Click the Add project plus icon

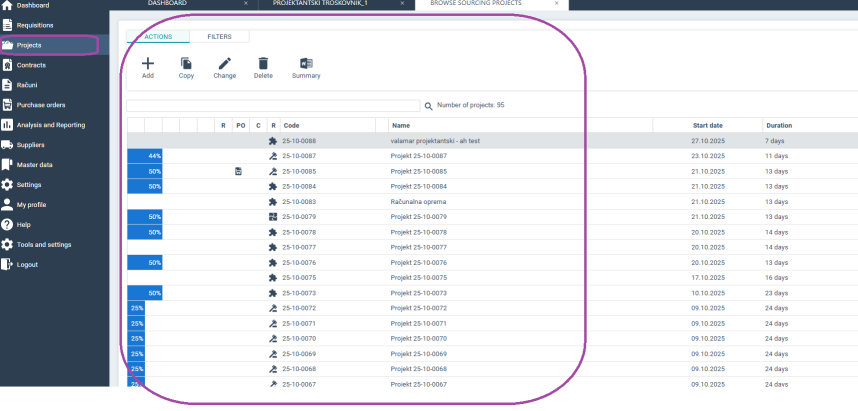[x=148, y=63]
